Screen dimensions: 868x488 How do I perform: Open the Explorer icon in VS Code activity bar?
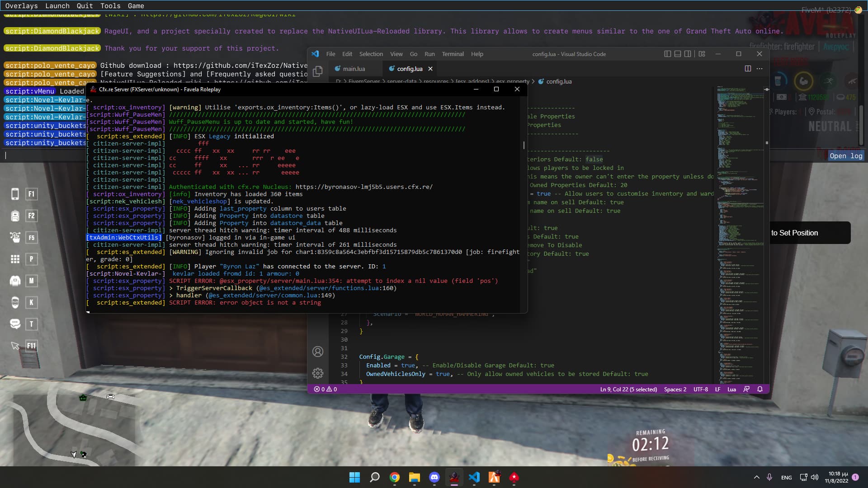318,71
